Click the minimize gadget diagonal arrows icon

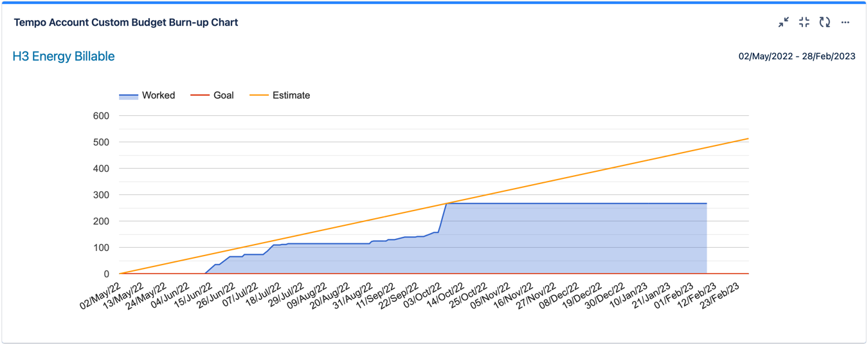pyautogui.click(x=783, y=23)
